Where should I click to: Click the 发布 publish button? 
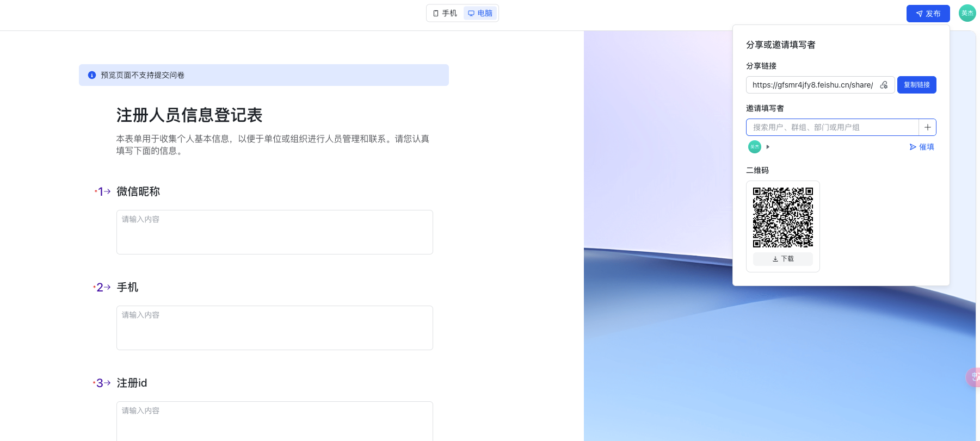coord(928,14)
